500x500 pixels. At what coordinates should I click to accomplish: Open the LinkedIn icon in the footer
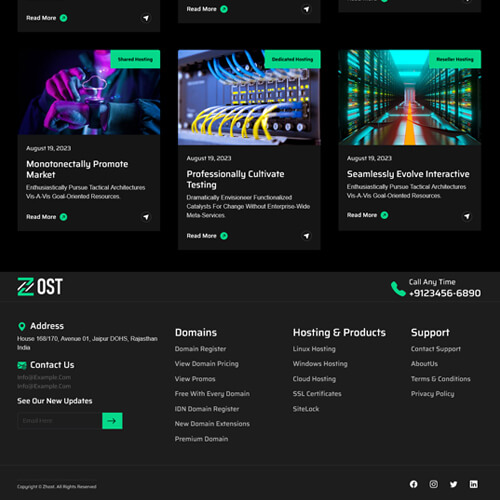click(473, 484)
